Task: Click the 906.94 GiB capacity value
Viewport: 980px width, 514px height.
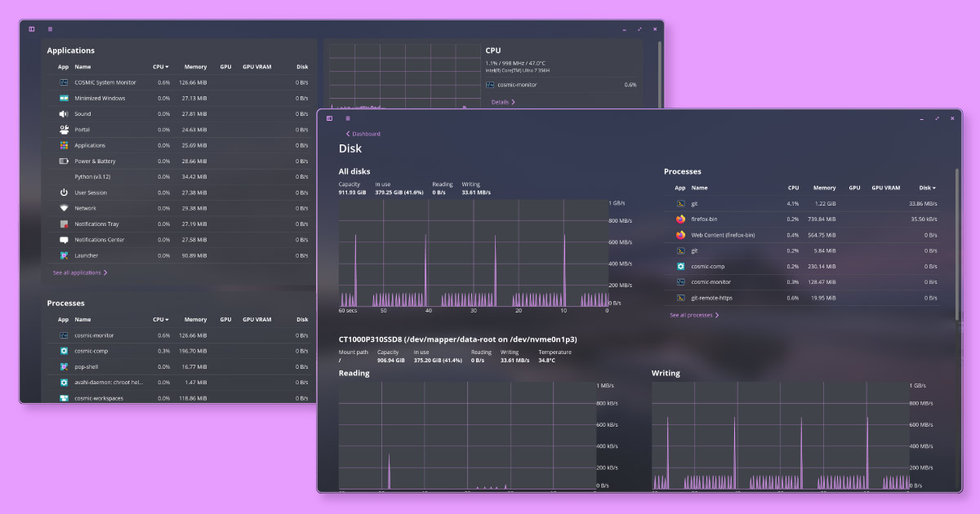Action: coord(390,360)
